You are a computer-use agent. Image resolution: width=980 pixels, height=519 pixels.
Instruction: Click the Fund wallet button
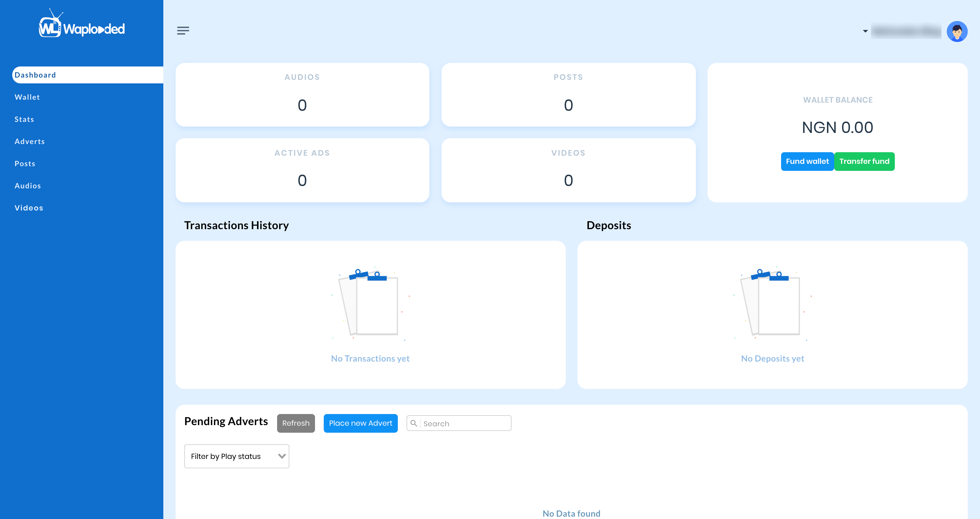pos(807,162)
